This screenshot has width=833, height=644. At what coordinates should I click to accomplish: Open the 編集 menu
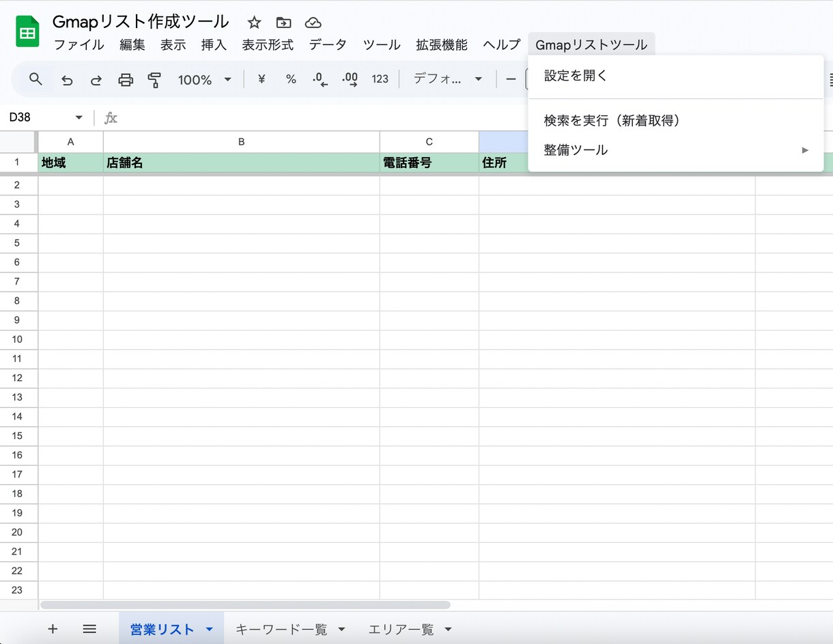pos(132,45)
